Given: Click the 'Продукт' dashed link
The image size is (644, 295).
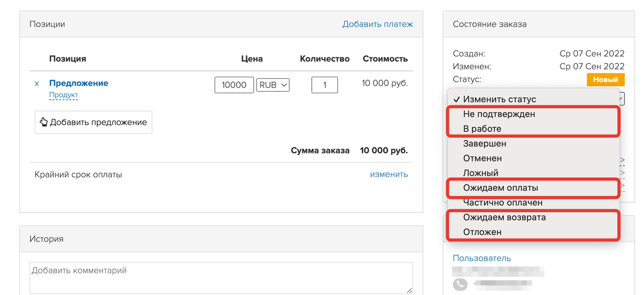Looking at the screenshot, I should [x=63, y=95].
